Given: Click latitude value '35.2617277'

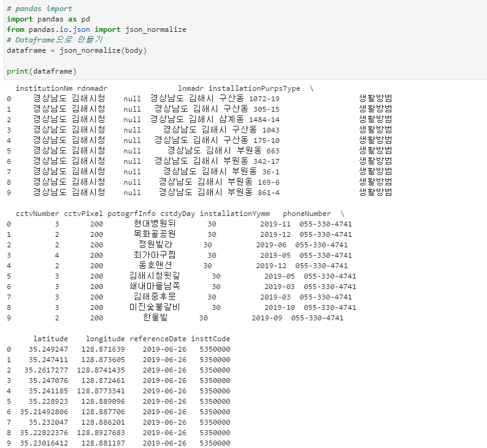Looking at the screenshot, I should 46,370.
